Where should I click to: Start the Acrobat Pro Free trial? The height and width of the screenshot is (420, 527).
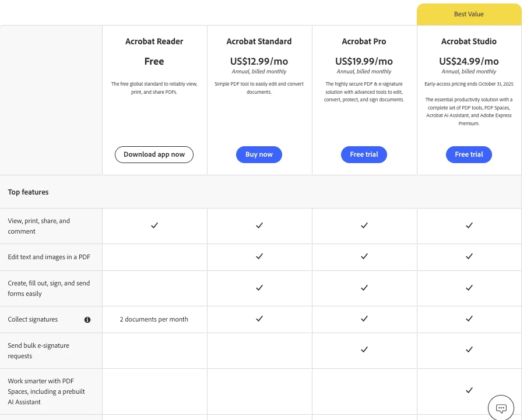click(x=364, y=154)
